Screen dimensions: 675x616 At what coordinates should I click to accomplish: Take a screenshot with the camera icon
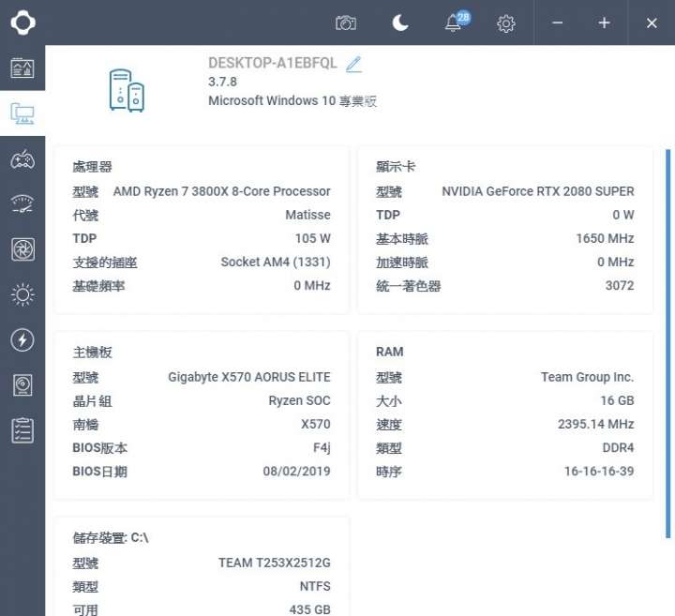click(346, 23)
